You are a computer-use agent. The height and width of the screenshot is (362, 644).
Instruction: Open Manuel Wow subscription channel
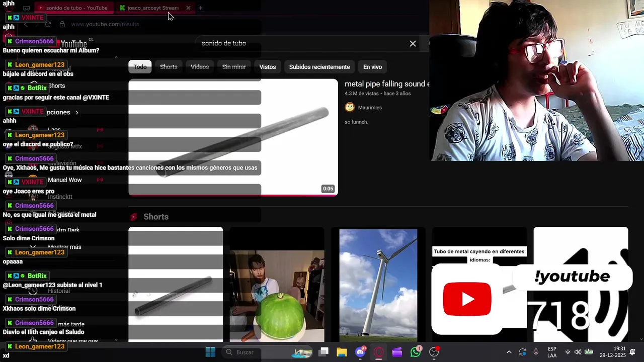click(65, 180)
